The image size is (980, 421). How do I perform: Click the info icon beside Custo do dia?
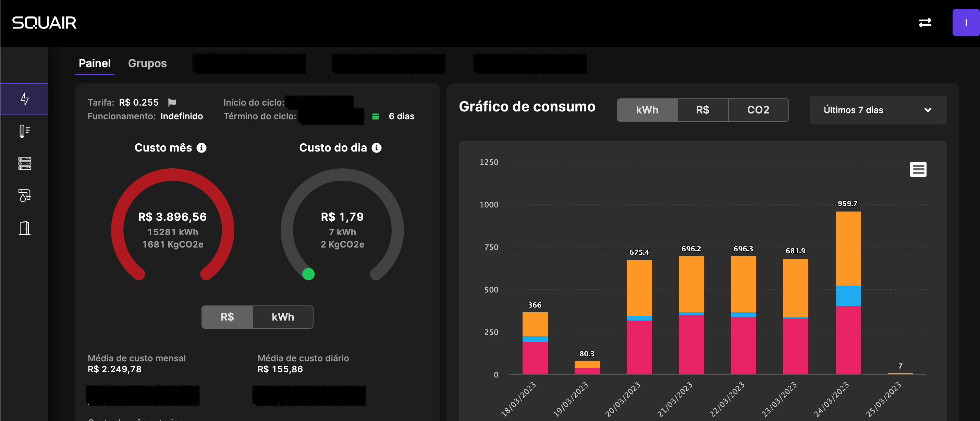377,148
